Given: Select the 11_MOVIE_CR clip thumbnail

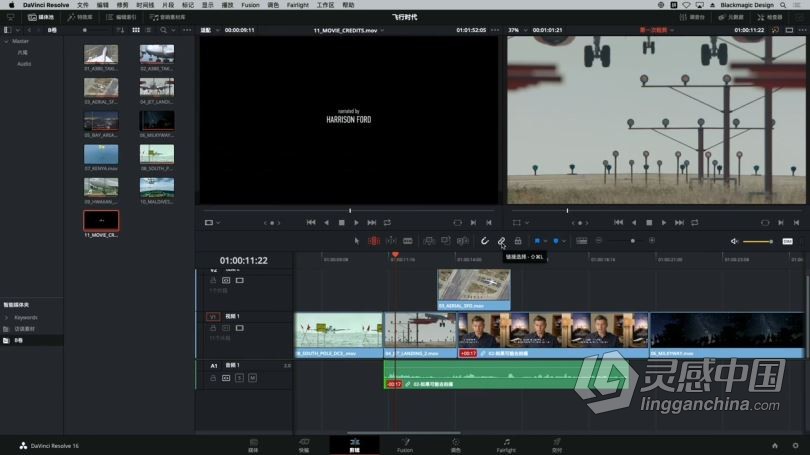Looking at the screenshot, I should click(x=101, y=221).
